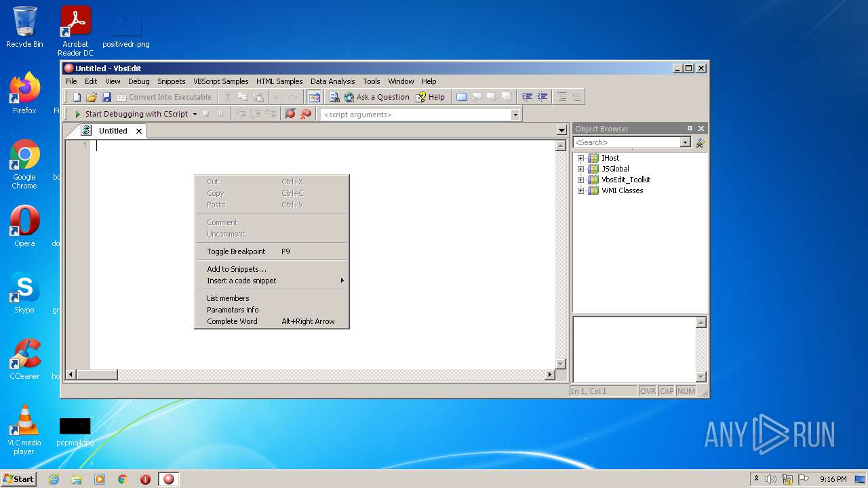Clear all breakpoints with crossed red icon

click(x=306, y=114)
